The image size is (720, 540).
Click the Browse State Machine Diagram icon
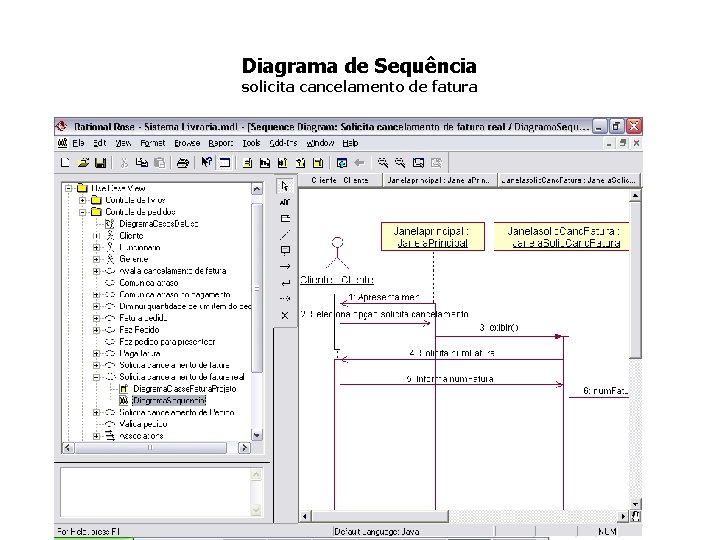coord(300,162)
